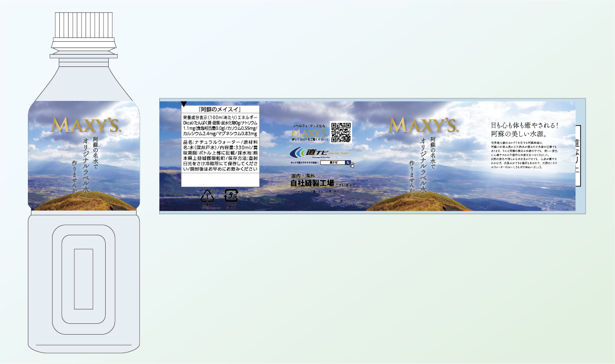Click the 阿蘇の美しい水源。 heading line
This screenshot has width=615, height=364.
click(x=519, y=134)
